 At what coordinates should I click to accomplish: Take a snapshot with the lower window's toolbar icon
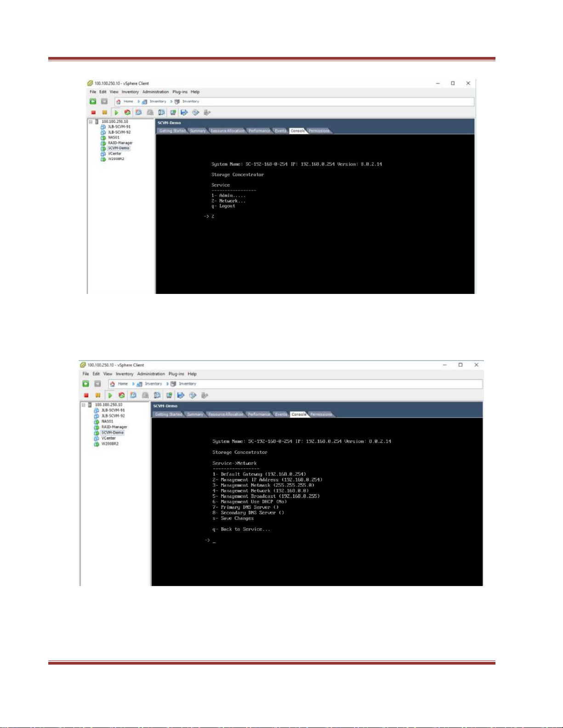[x=133, y=395]
